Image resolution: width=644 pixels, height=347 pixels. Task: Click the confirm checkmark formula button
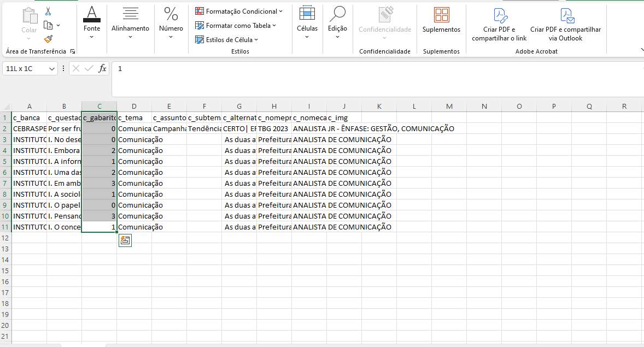point(89,68)
